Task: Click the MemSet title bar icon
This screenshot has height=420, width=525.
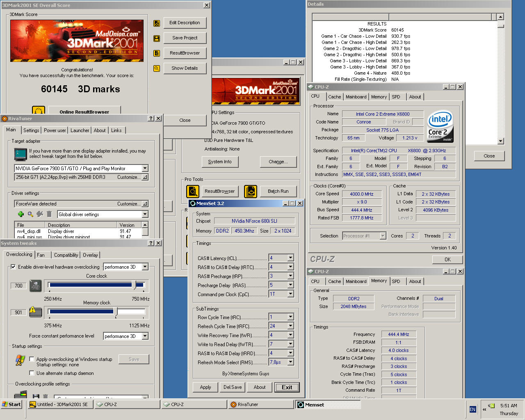Action: pos(193,203)
